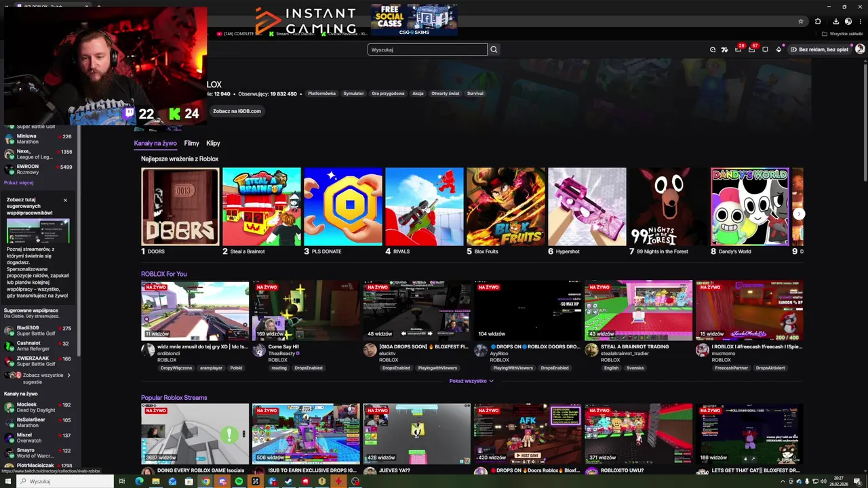Viewport: 868px width, 488px height.
Task: Open Chrome three-dot menu
Action: click(860, 21)
